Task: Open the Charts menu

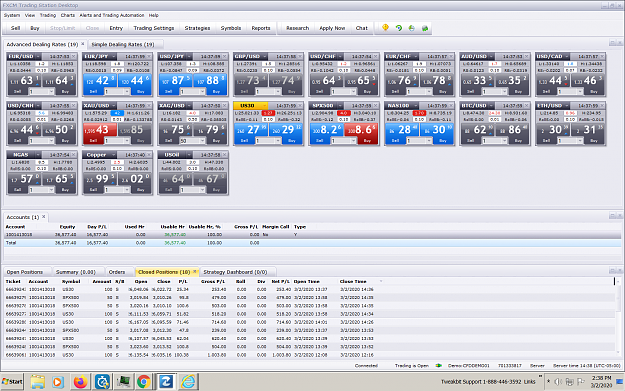Action: pos(68,15)
